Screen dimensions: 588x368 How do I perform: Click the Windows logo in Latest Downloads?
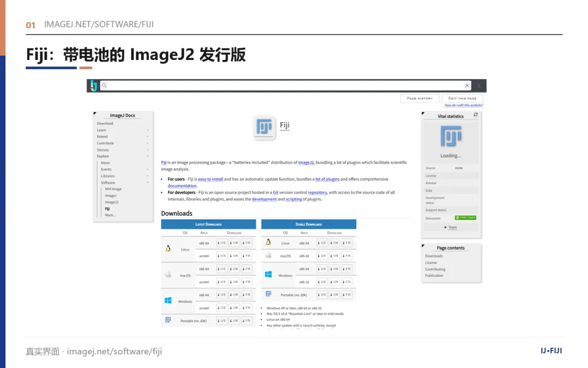pyautogui.click(x=168, y=300)
